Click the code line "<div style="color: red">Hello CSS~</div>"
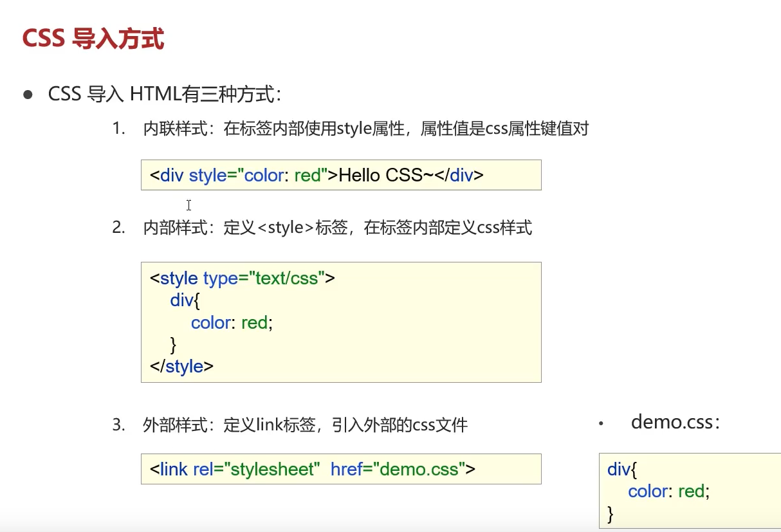Screen dimensions: 781x532 [x=317, y=175]
